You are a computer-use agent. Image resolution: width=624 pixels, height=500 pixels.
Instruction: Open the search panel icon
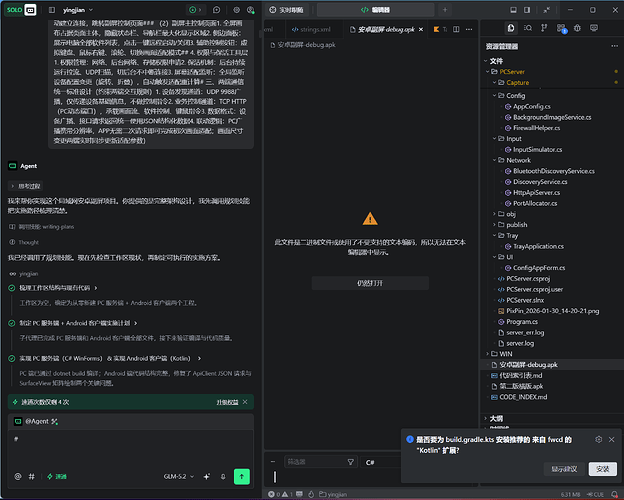coord(528,28)
